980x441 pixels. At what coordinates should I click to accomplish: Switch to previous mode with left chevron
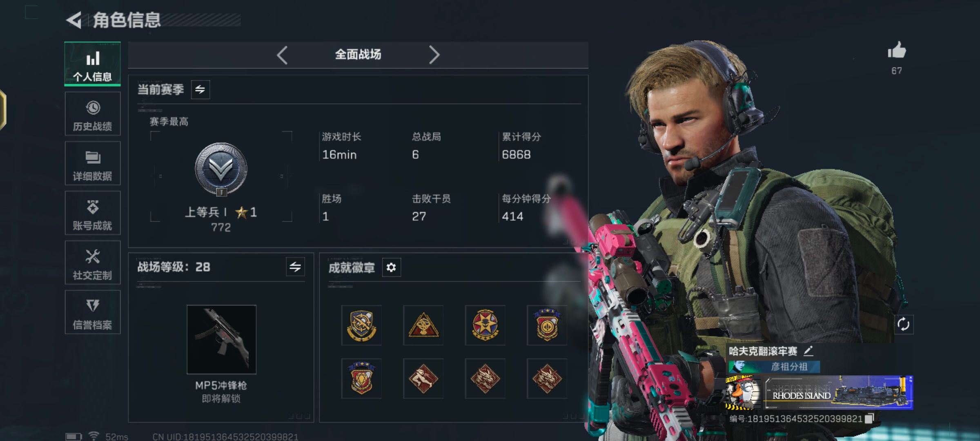pos(282,55)
